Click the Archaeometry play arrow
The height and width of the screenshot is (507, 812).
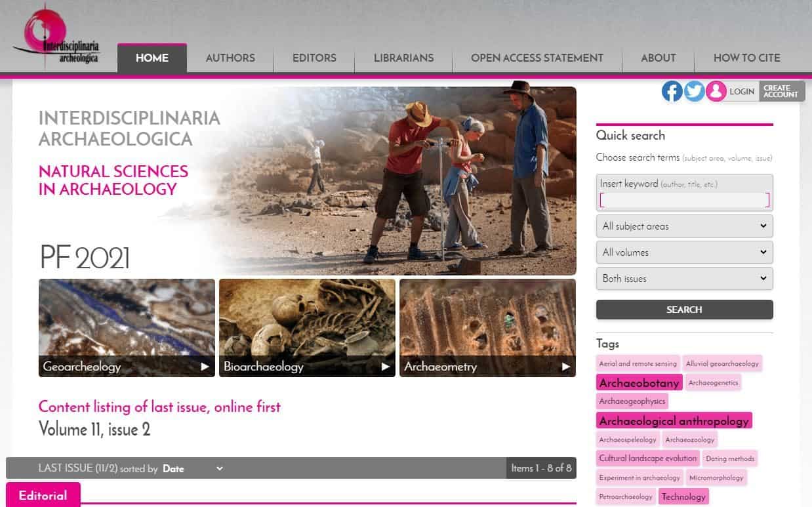(565, 367)
